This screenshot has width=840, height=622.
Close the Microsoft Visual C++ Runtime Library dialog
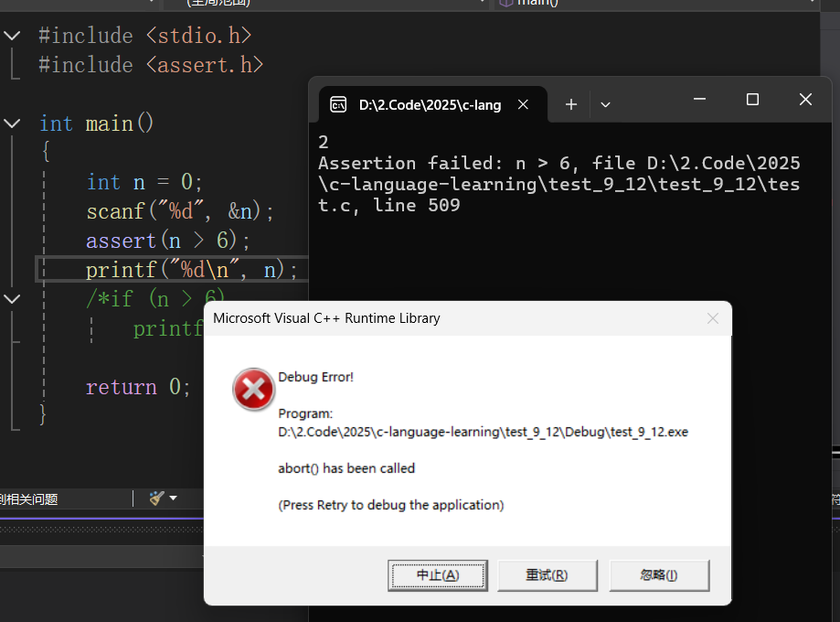coord(713,318)
